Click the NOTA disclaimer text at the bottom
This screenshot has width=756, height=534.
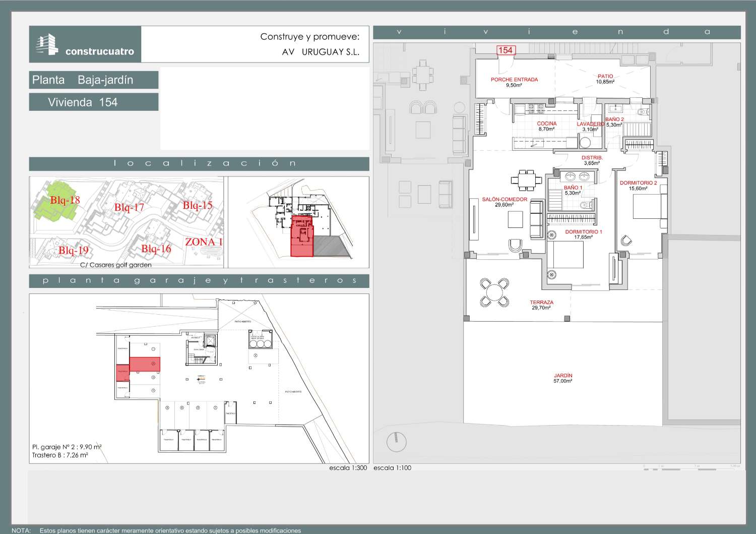point(156,530)
